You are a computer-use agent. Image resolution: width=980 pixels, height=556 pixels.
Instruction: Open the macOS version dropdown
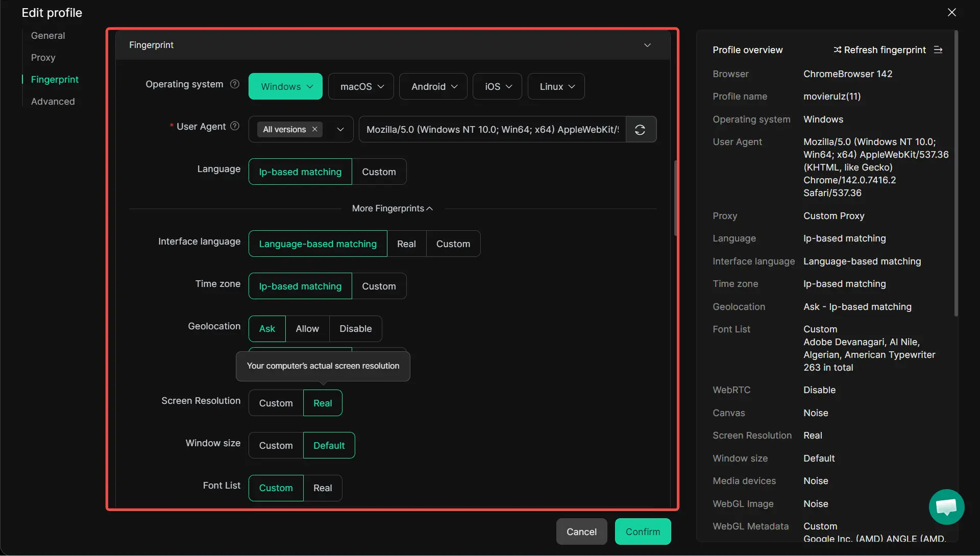pyautogui.click(x=361, y=87)
